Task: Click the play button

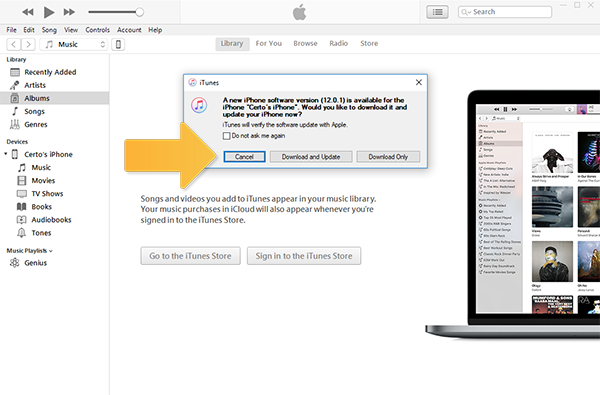Action: [49, 12]
